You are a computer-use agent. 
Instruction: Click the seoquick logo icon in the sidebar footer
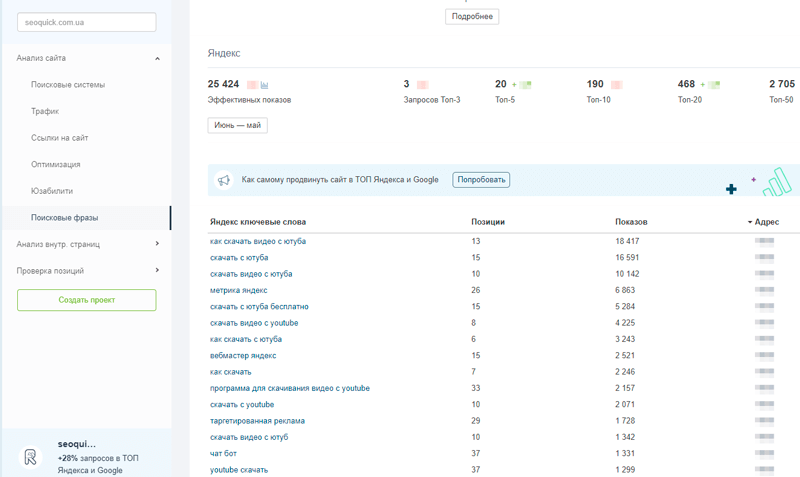pyautogui.click(x=31, y=457)
